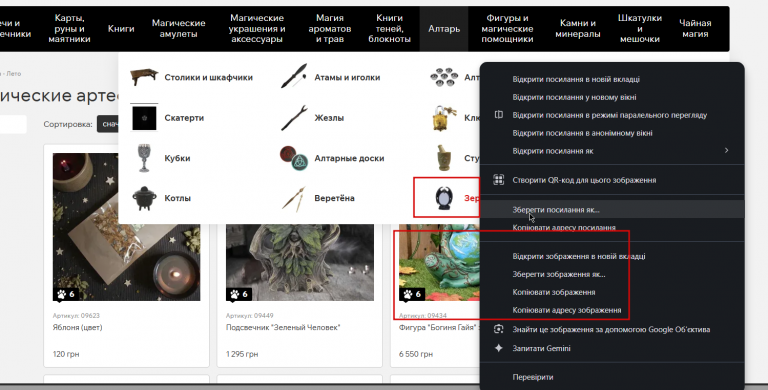Viewport: 768px width, 390px height.
Task: Click the table icon beside Столики и шкафчики
Action: [x=144, y=77]
